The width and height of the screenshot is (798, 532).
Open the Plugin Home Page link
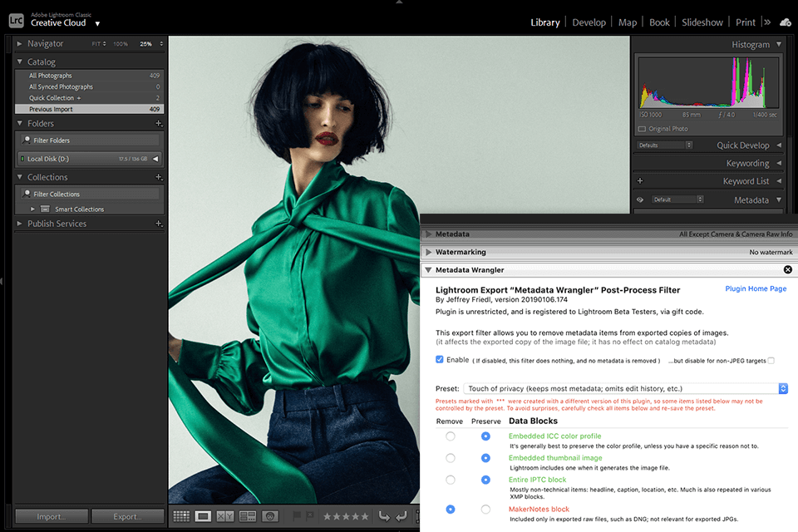756,288
